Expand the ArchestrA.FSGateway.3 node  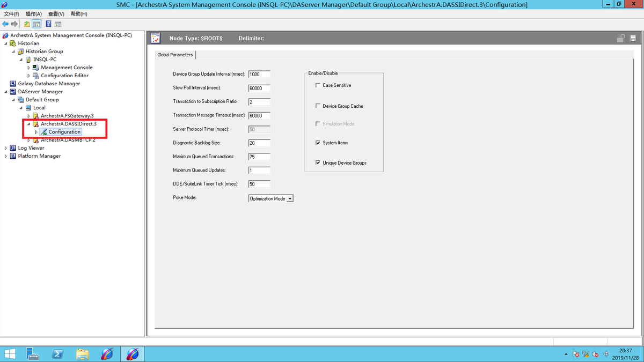(x=29, y=116)
